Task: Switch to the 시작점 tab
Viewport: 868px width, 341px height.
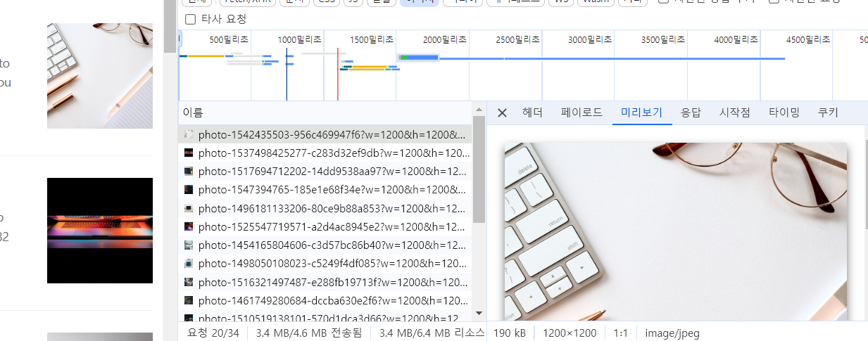Action: (734, 112)
